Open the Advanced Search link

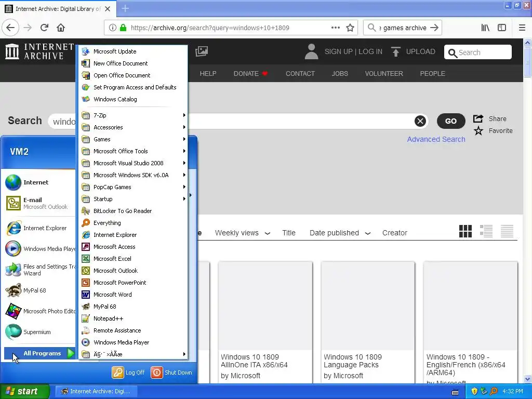pos(436,139)
